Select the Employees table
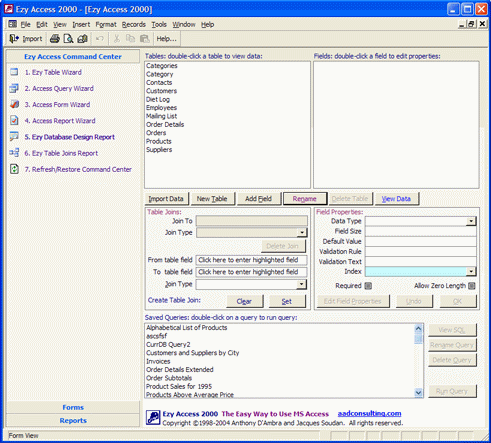Screen dimensions: 491x443 [161, 108]
